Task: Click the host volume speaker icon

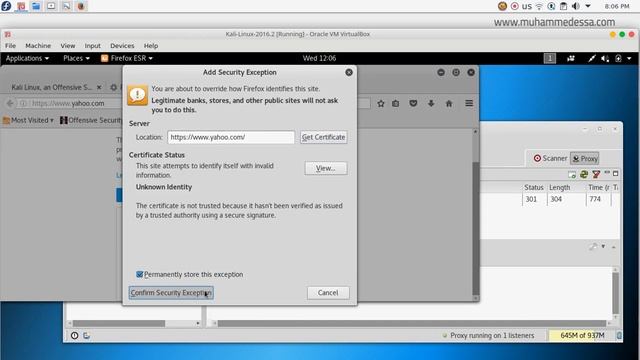Action: (x=576, y=6)
